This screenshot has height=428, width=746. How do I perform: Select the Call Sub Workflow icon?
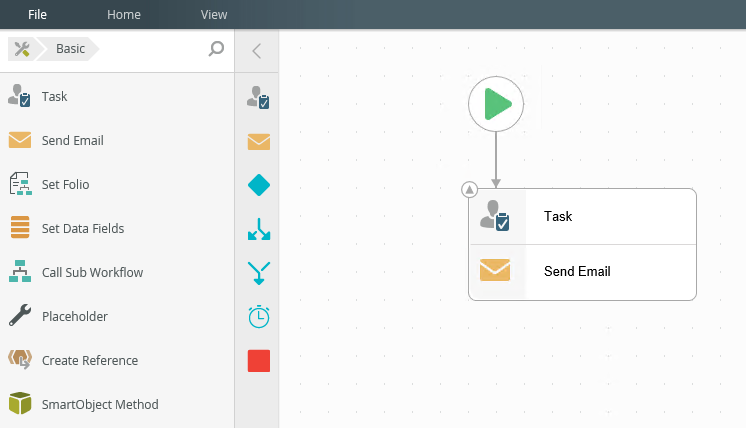(20, 271)
